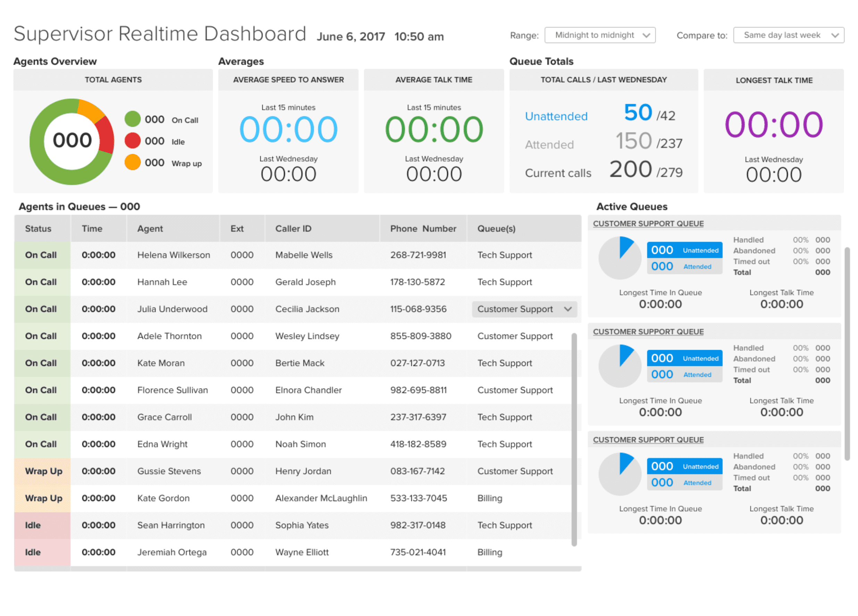Click the red Idle legend dot
Screen dimensions: 858x616
(x=132, y=141)
